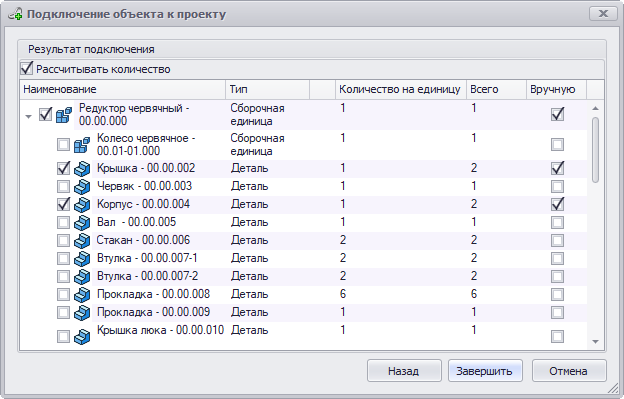Click the Назад button
The width and height of the screenshot is (624, 399).
tap(404, 371)
